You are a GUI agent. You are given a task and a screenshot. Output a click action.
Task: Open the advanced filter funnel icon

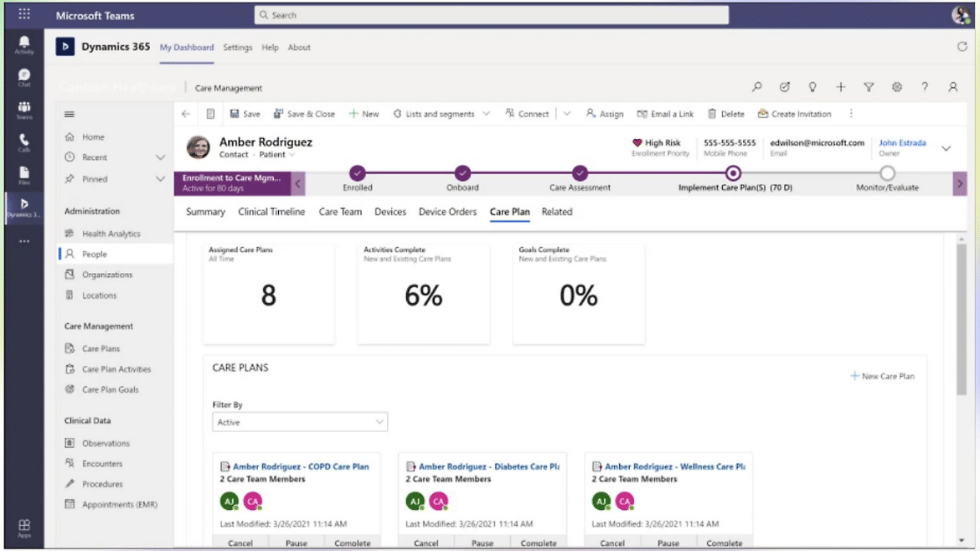pos(869,87)
